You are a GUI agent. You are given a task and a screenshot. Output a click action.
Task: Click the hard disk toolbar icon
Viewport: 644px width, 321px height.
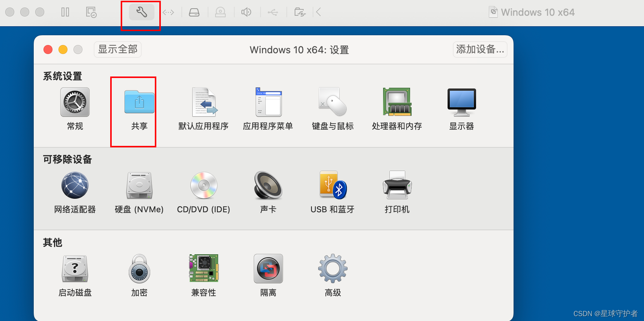pyautogui.click(x=194, y=12)
